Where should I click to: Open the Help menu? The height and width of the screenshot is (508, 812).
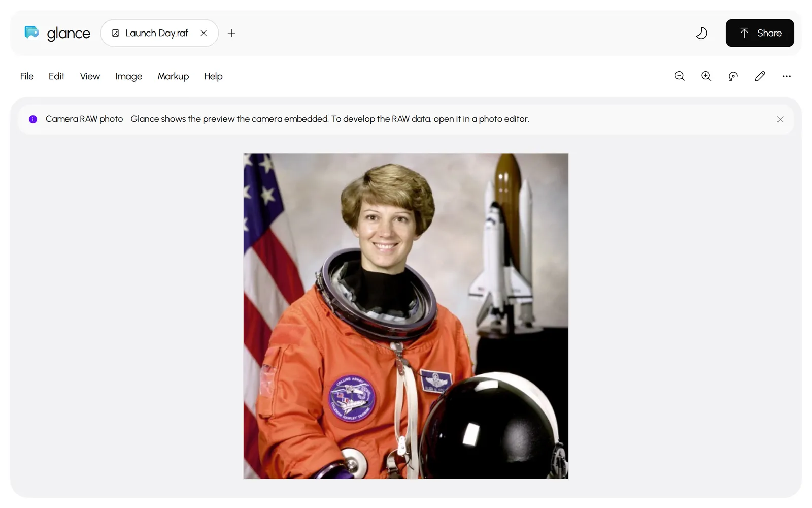(x=213, y=76)
